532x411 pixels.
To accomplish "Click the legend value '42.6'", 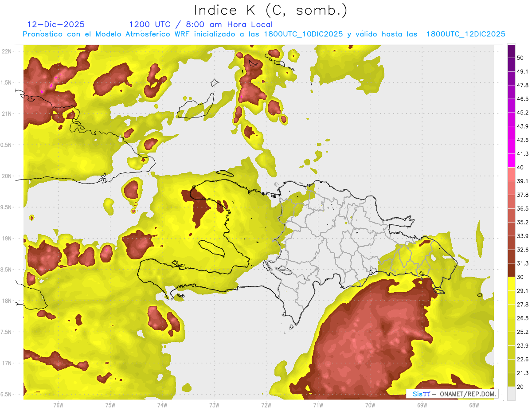I will pyautogui.click(x=523, y=140).
